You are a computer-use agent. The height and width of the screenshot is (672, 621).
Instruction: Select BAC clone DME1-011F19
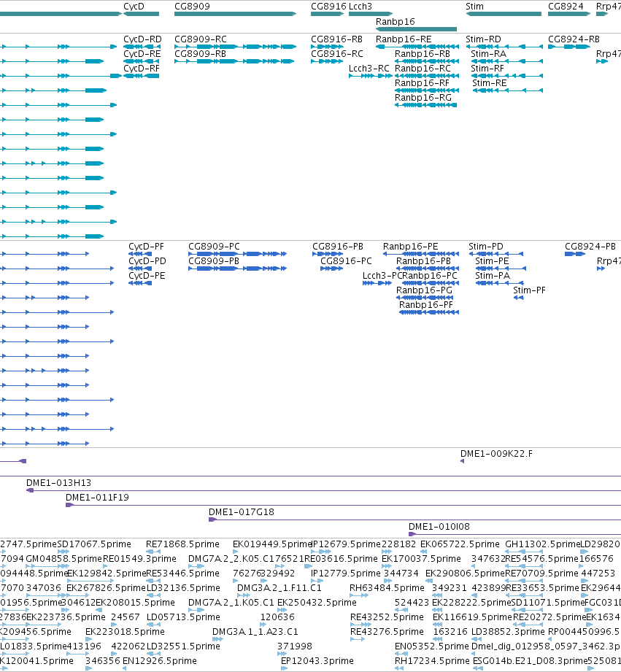[97, 497]
